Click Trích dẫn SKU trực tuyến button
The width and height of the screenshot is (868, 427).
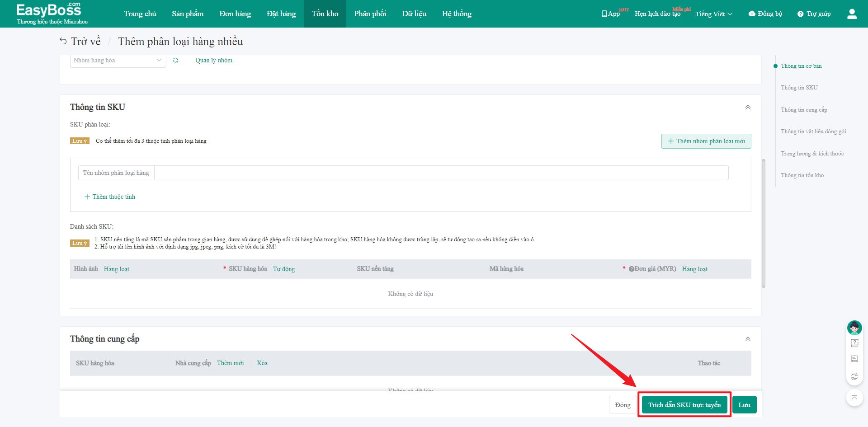point(684,405)
